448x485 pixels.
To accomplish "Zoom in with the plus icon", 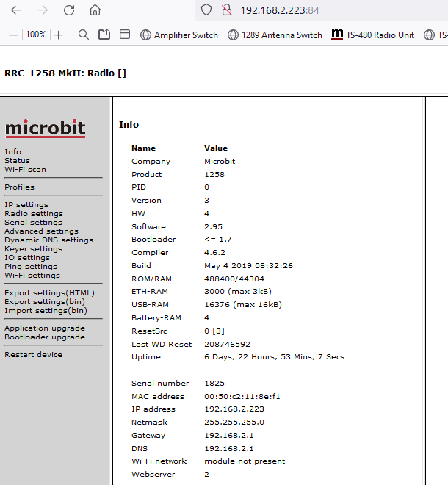I will (59, 35).
